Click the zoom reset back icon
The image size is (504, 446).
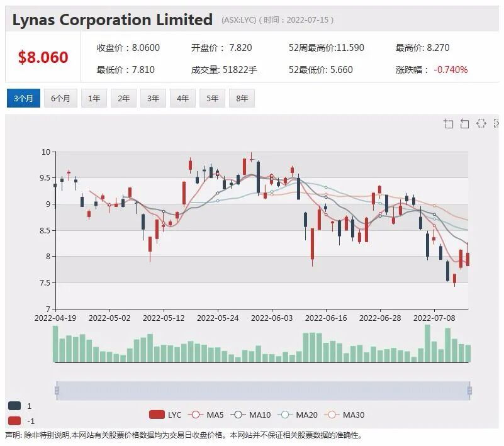[464, 123]
